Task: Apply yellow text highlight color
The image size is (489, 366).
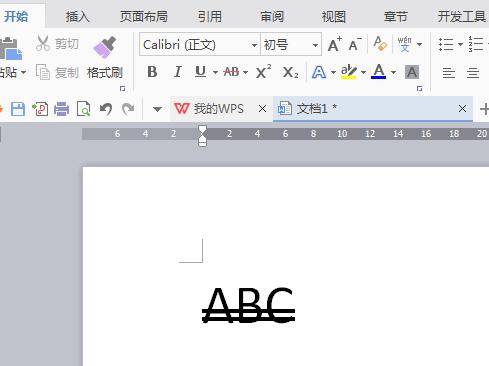Action: click(348, 72)
